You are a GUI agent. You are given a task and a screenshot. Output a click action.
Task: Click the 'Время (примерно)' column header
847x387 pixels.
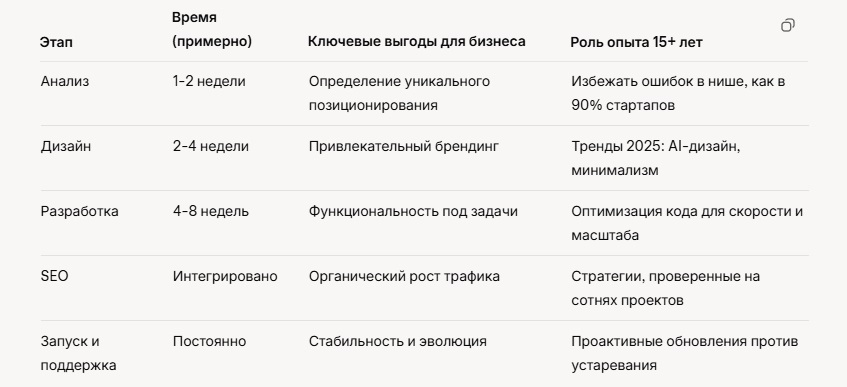click(x=212, y=30)
